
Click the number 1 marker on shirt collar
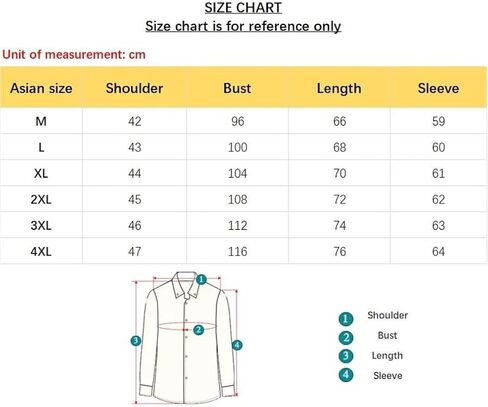201,279
